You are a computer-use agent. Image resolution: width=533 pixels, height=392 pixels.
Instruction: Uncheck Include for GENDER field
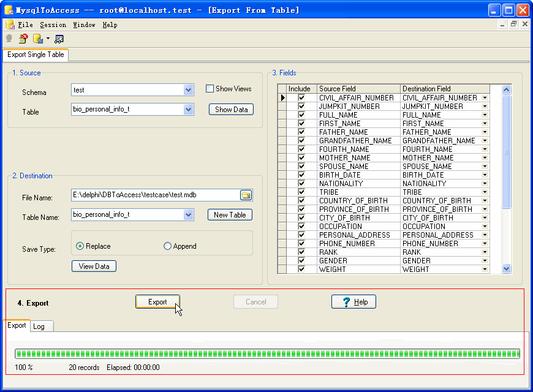click(x=301, y=261)
